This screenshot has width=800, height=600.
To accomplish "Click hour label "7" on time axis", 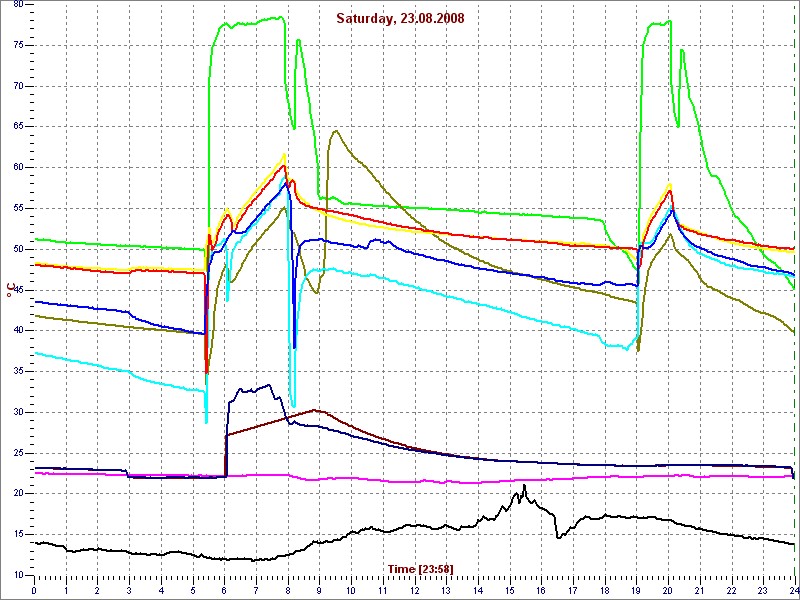I will [x=256, y=589].
